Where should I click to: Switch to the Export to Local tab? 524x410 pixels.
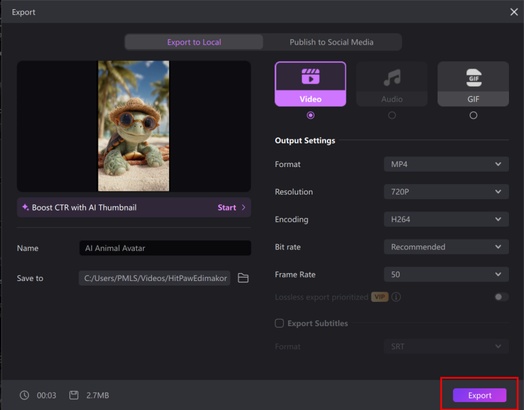[x=194, y=42]
